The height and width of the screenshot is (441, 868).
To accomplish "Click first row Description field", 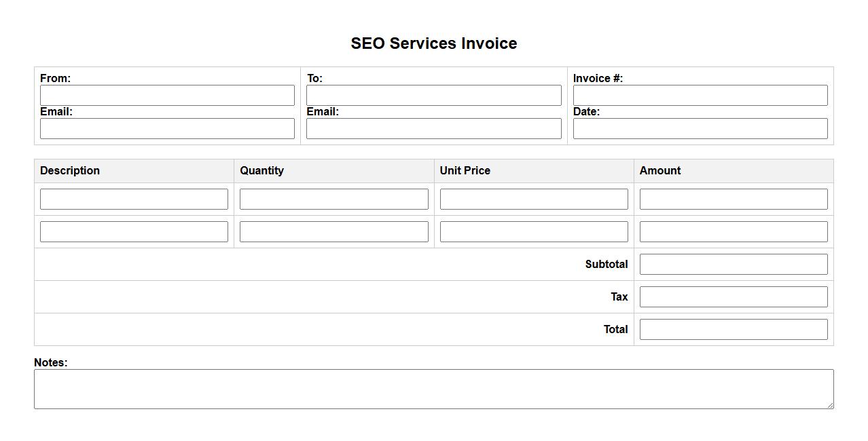I will pyautogui.click(x=134, y=199).
